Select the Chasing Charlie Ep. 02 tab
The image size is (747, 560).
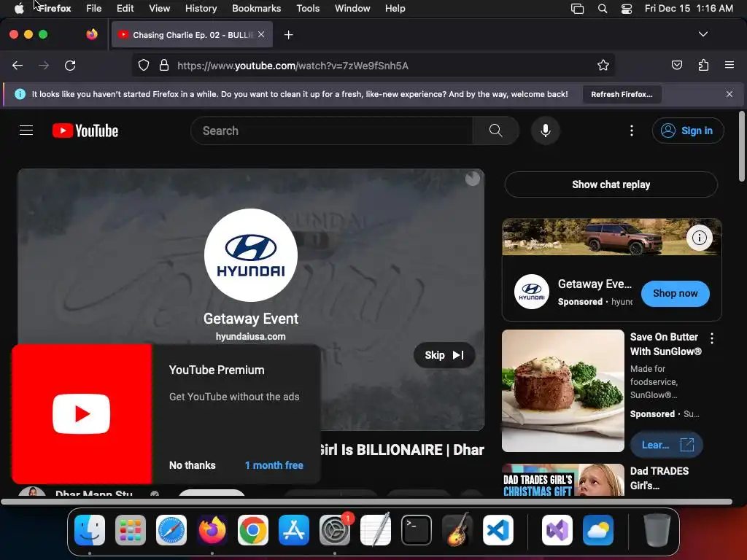point(193,35)
